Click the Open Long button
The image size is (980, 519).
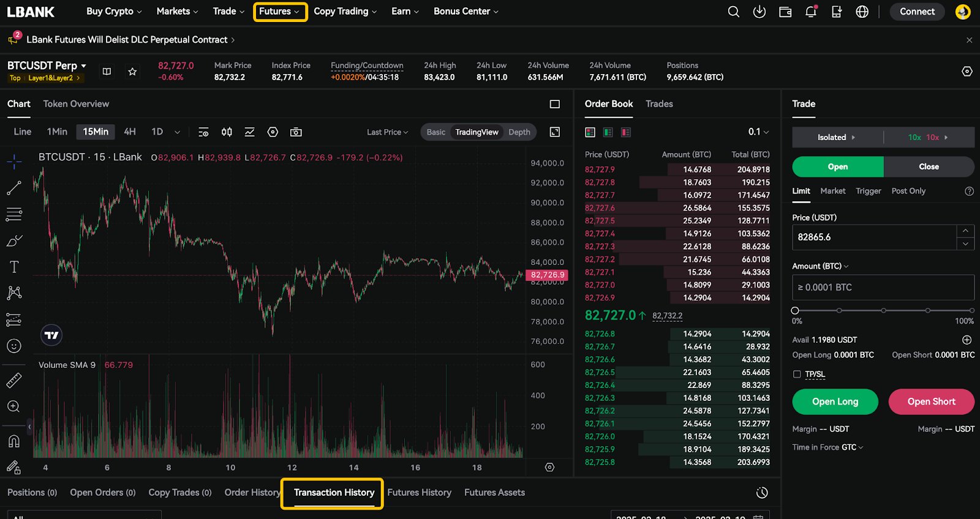pos(835,401)
